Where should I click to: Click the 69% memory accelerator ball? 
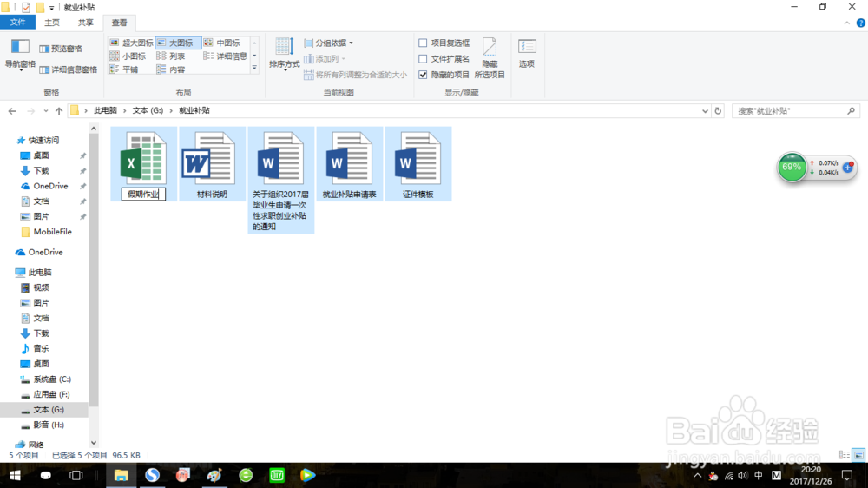[792, 167]
